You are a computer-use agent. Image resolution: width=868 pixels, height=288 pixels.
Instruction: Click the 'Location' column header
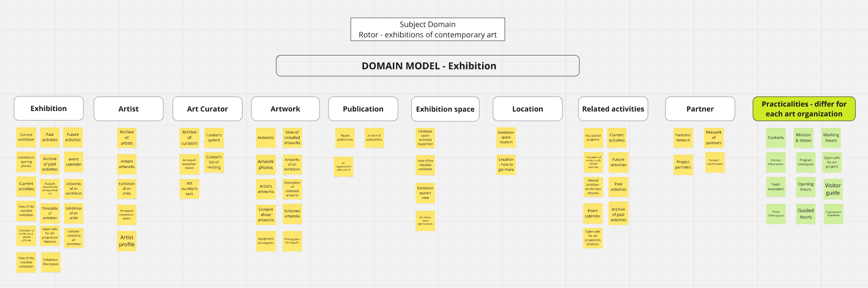click(528, 109)
